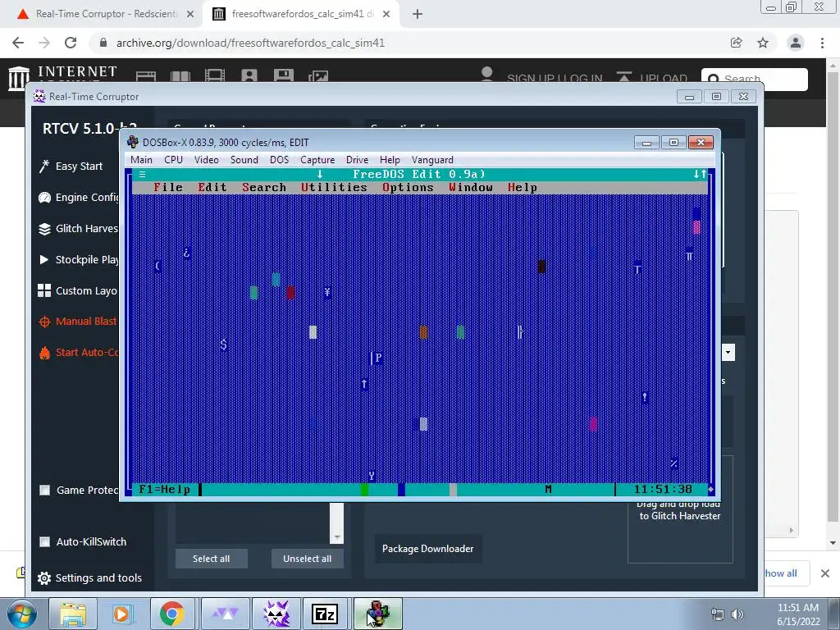840x630 pixels.
Task: Open File menu in FreeDOS Edit
Action: pyautogui.click(x=168, y=188)
